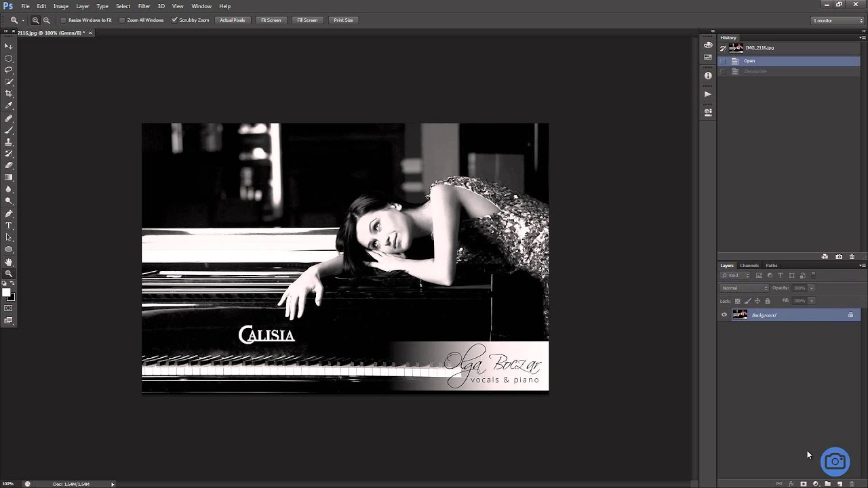
Task: Open the Image menu
Action: pyautogui.click(x=61, y=6)
